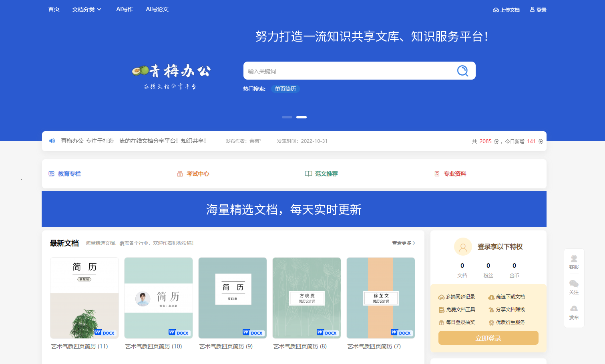
Task: Click the WeChat follow (关注) icon
Action: click(x=574, y=284)
